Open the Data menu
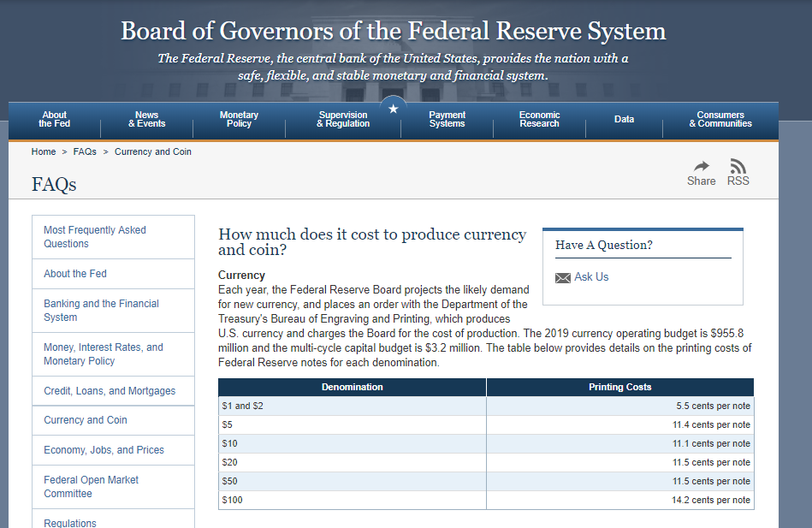Viewport: 812px width, 528px height. 624,119
